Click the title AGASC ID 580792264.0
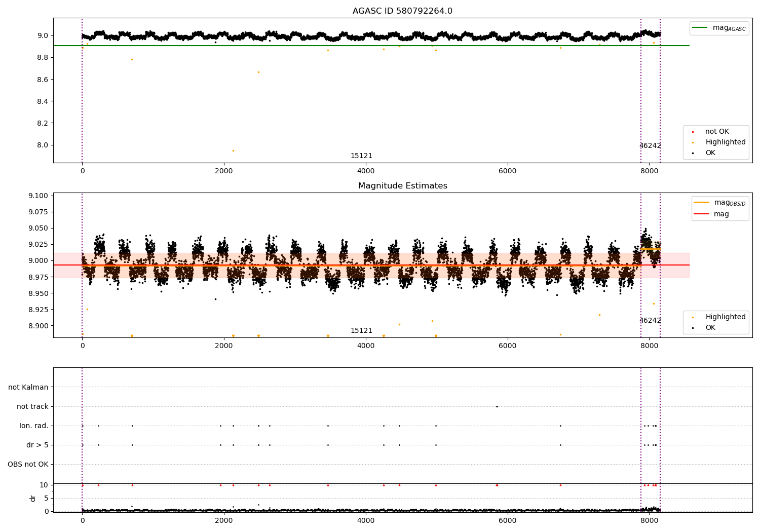760x532 pixels. 402,11
